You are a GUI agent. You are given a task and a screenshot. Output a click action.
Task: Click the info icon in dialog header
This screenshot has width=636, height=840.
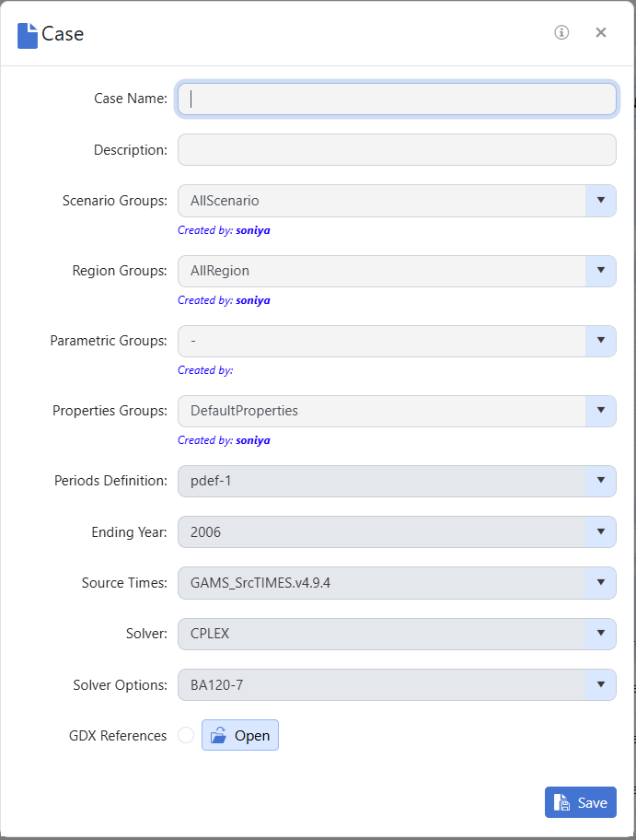[x=561, y=32]
